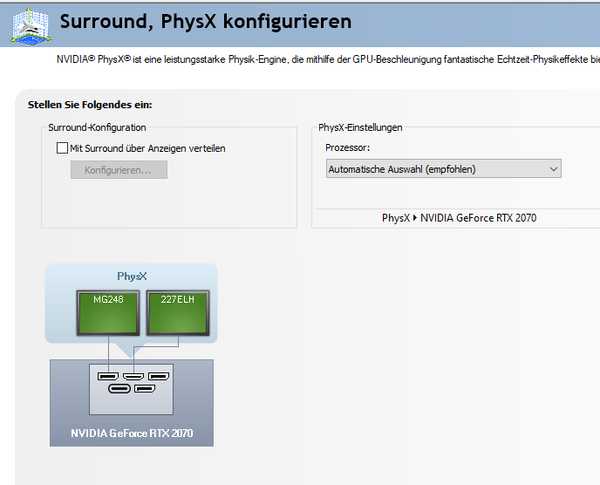
Task: Click the PhysX label above monitors
Action: (132, 276)
